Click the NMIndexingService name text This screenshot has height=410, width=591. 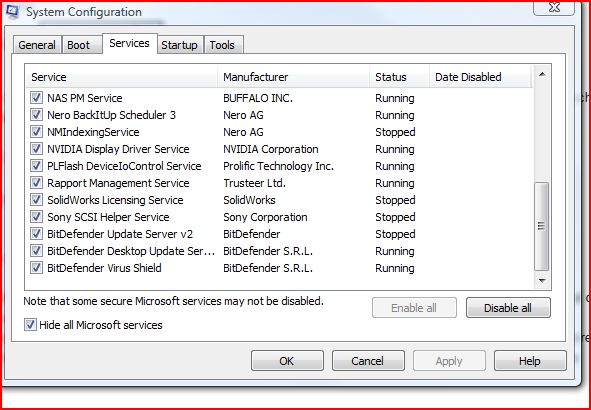pyautogui.click(x=93, y=132)
